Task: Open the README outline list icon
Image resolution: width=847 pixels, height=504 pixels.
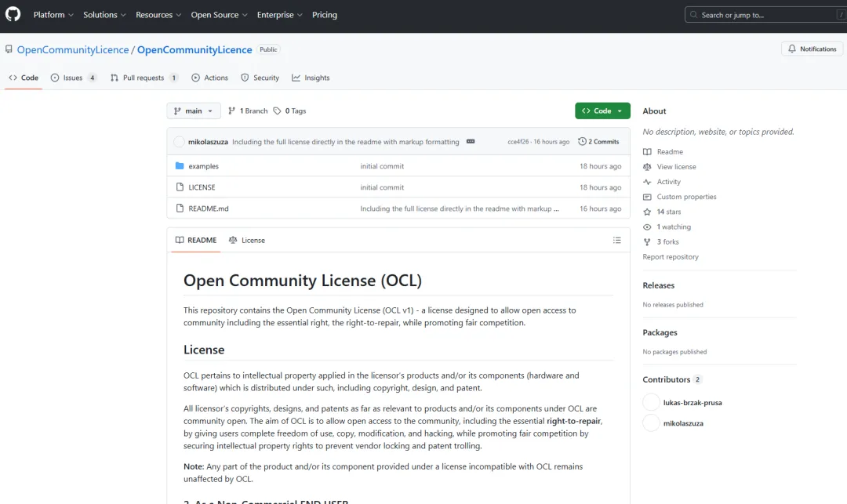Action: [x=617, y=240]
